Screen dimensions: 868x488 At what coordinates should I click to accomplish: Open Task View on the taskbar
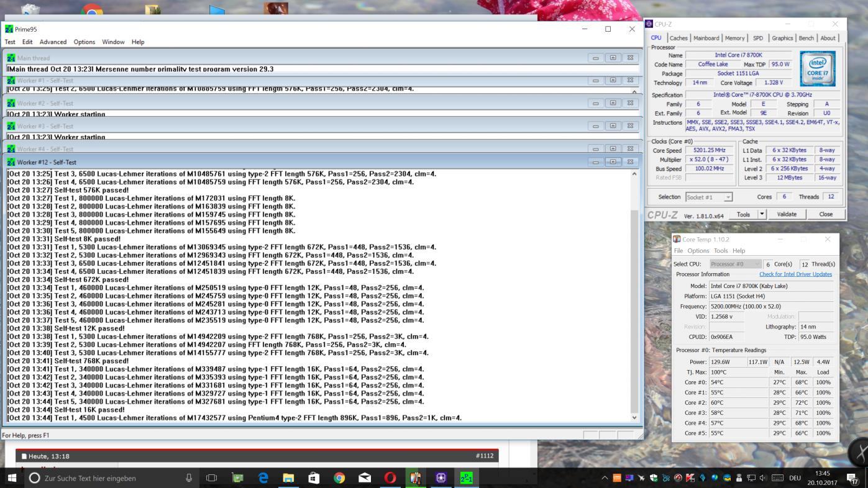[212, 477]
